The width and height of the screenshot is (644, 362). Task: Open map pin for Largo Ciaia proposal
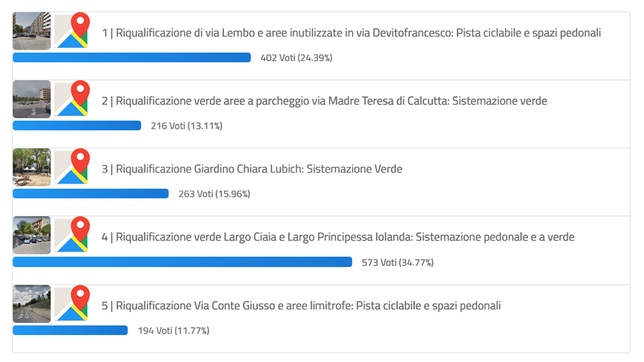click(72, 235)
